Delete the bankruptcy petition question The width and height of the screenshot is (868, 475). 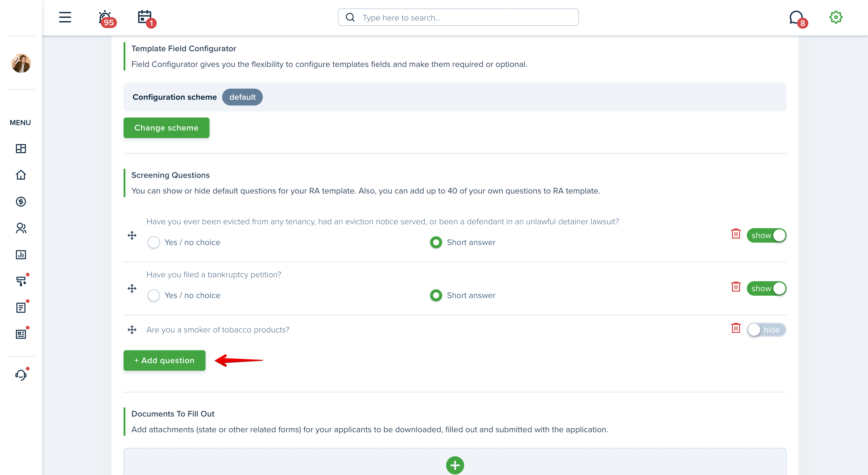736,286
